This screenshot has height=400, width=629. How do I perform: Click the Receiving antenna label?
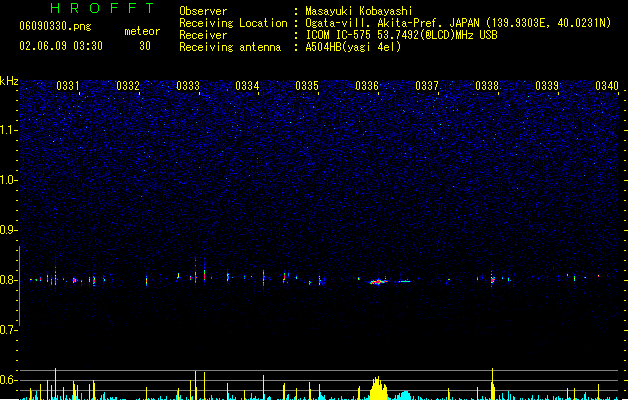(230, 47)
